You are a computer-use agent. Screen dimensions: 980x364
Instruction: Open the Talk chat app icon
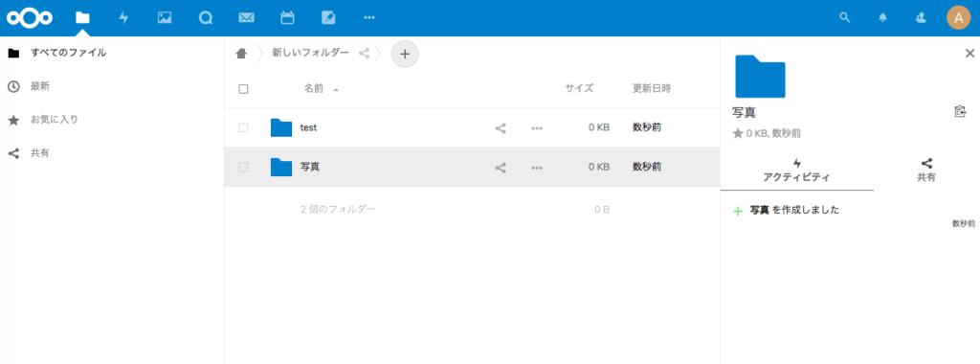click(206, 17)
